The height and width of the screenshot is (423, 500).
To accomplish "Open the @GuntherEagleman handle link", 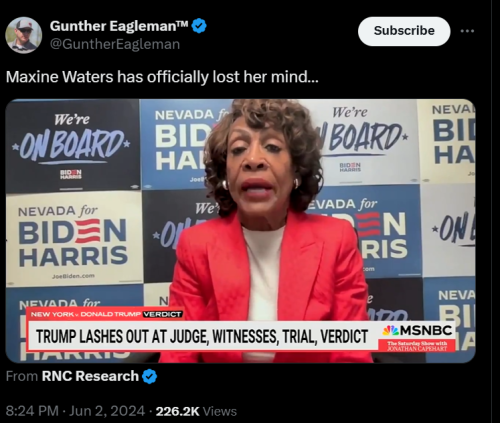I will [115, 44].
